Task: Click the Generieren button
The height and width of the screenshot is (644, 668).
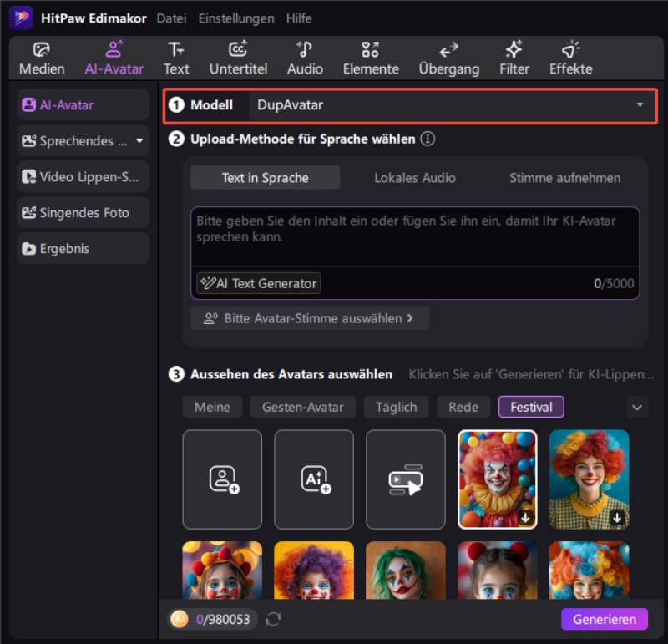Action: coord(604,619)
